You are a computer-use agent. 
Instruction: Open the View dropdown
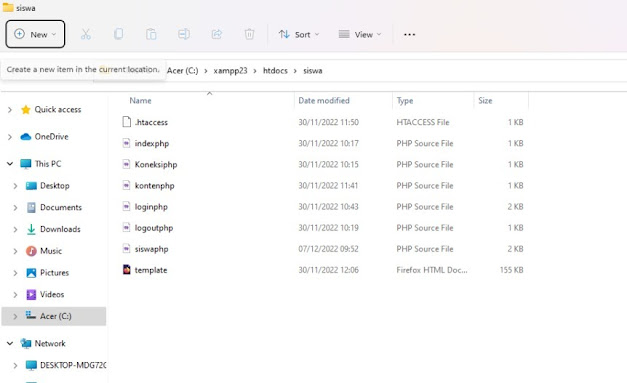point(360,34)
